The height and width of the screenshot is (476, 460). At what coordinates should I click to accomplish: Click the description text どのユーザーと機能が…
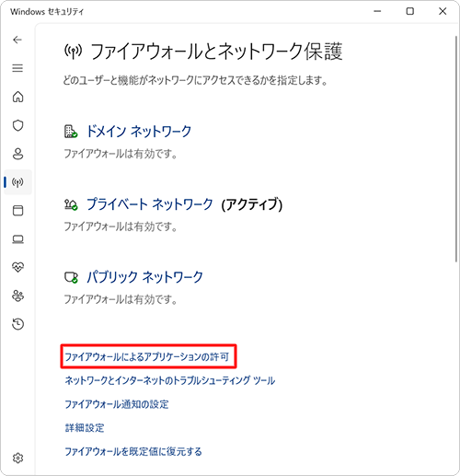point(195,80)
